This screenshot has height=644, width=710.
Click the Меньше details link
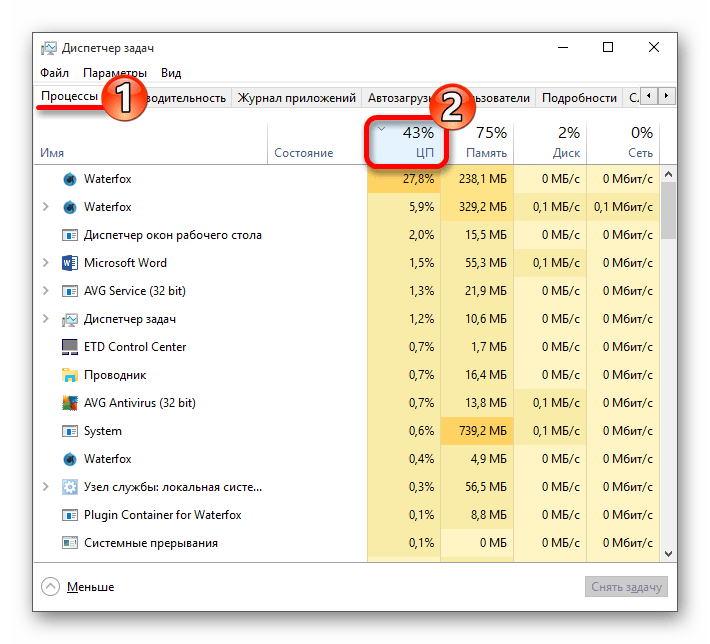tap(91, 587)
